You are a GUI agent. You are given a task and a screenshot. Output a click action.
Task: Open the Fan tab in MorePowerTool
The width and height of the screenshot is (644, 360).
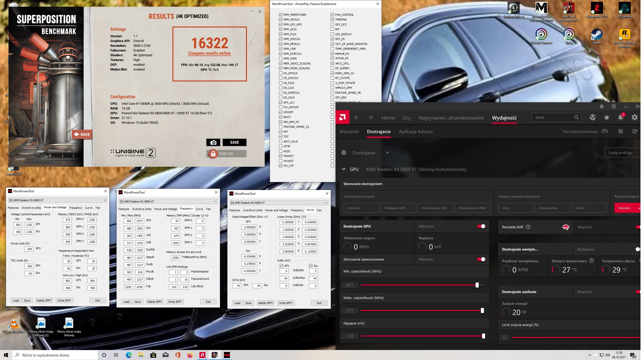pos(98,208)
